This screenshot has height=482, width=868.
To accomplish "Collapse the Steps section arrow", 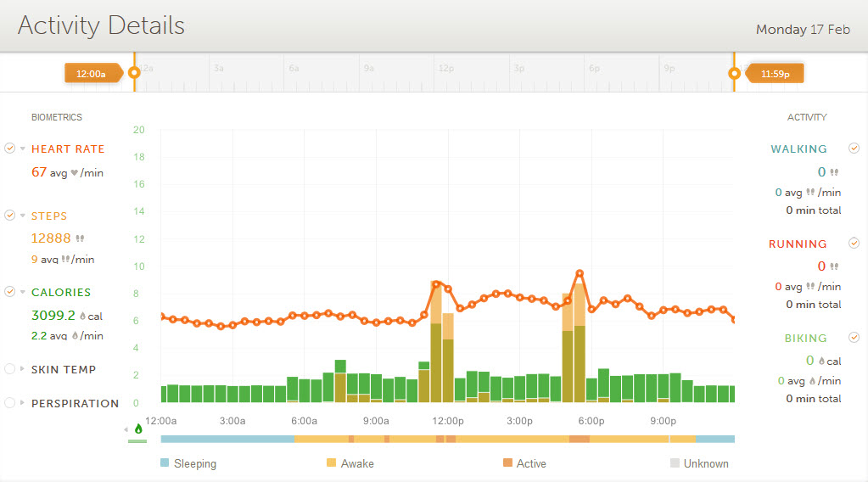I will [x=23, y=216].
